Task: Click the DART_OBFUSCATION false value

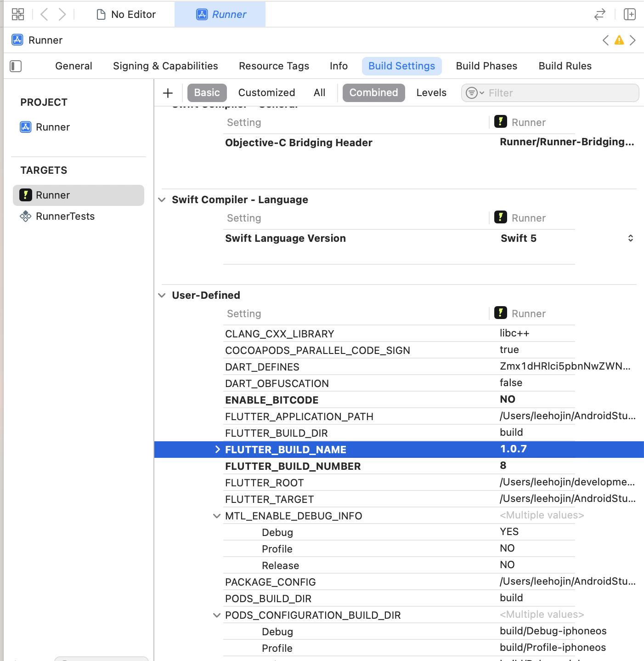Action: [x=511, y=383]
